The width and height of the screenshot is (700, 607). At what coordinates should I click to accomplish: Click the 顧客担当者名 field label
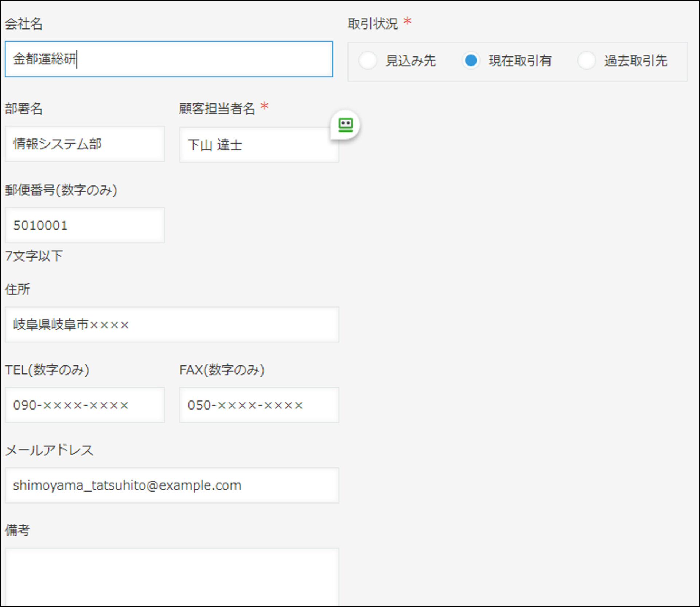tap(217, 109)
